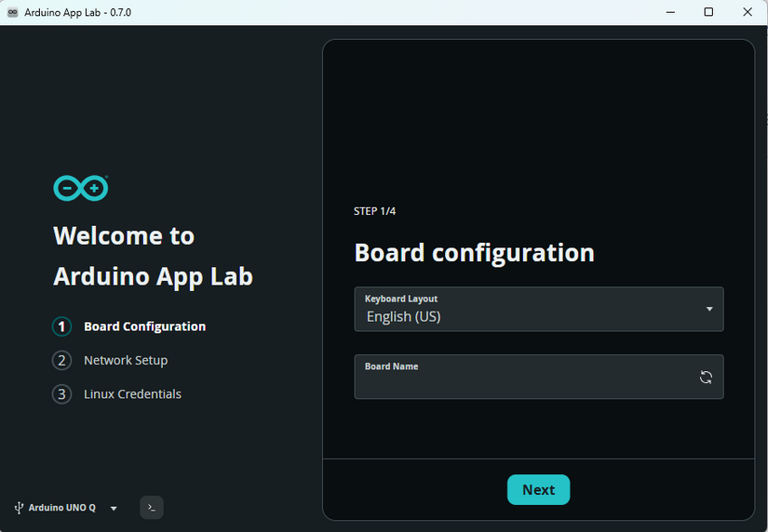This screenshot has width=768, height=532.
Task: Click the Next button
Action: click(538, 489)
